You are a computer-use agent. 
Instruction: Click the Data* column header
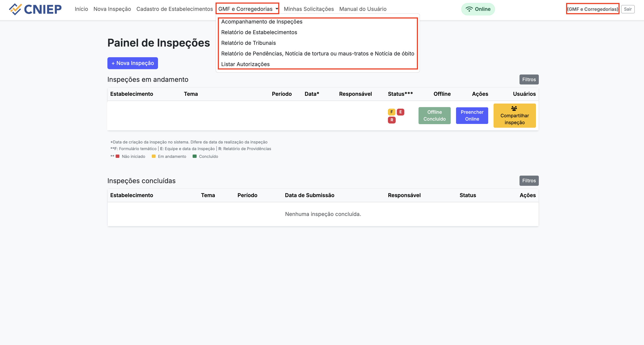coord(312,94)
